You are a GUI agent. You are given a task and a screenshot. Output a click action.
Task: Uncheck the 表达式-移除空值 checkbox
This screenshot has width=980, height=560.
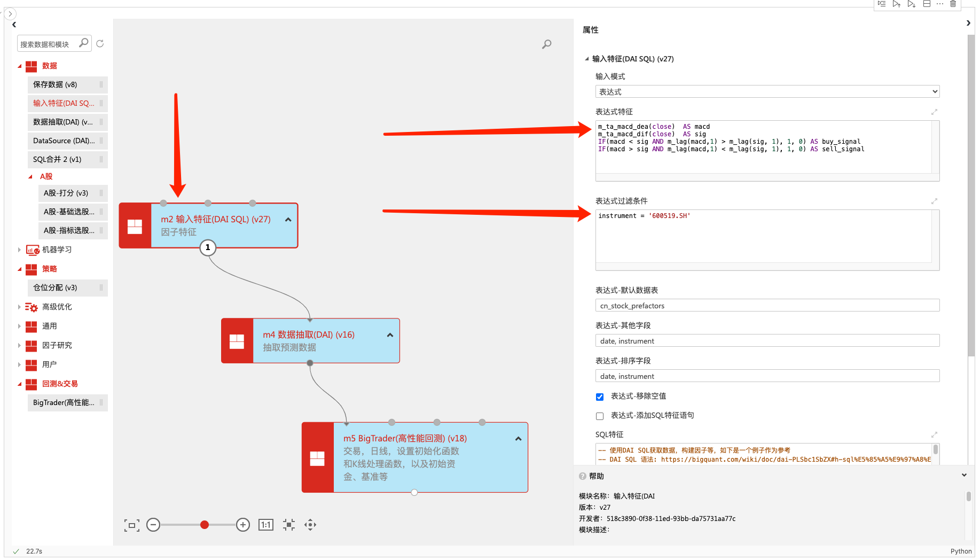tap(600, 396)
